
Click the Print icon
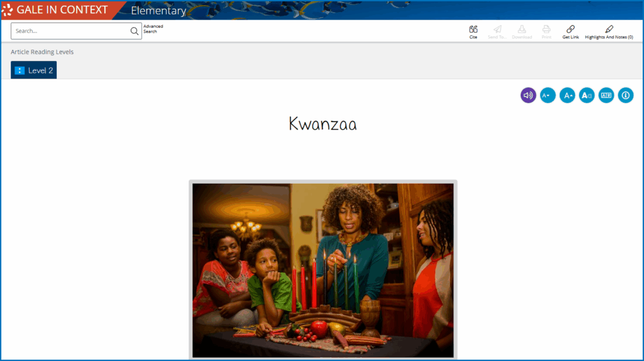tap(546, 30)
